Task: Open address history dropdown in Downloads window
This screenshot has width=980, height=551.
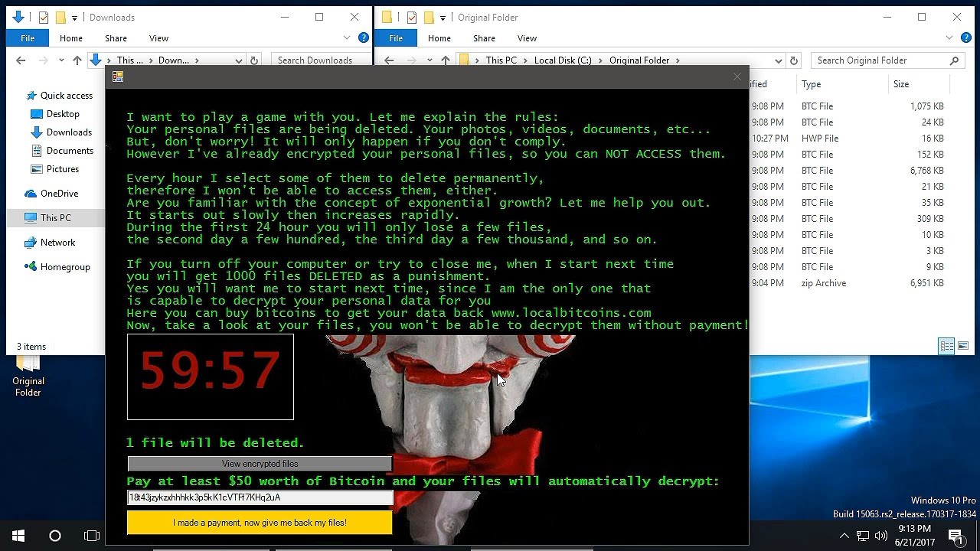Action: pos(239,60)
